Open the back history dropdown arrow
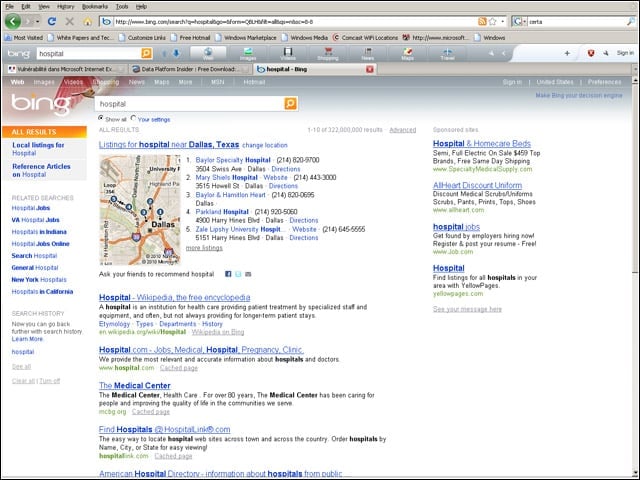The width and height of the screenshot is (640, 480). [x=37, y=21]
